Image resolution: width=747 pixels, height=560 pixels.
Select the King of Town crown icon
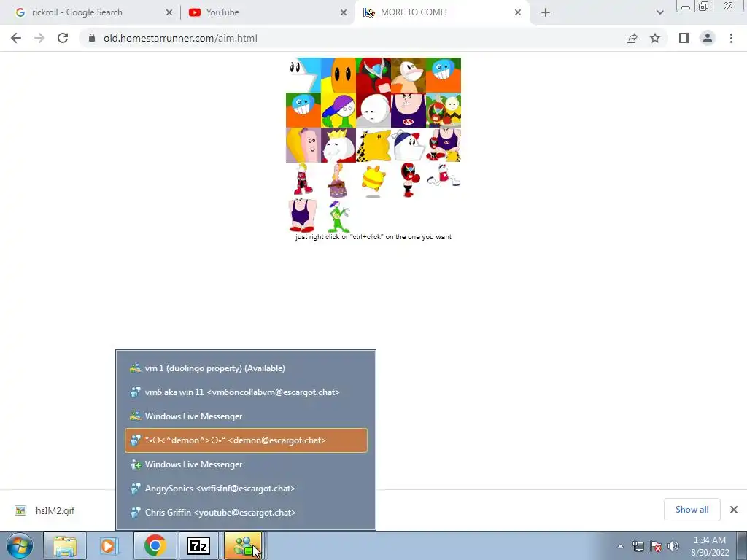[x=338, y=145]
